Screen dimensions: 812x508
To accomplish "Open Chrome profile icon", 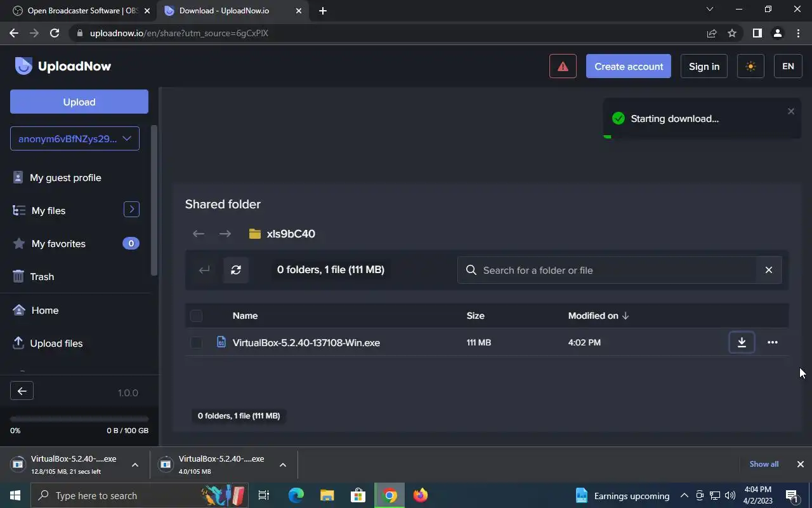I will (x=777, y=33).
